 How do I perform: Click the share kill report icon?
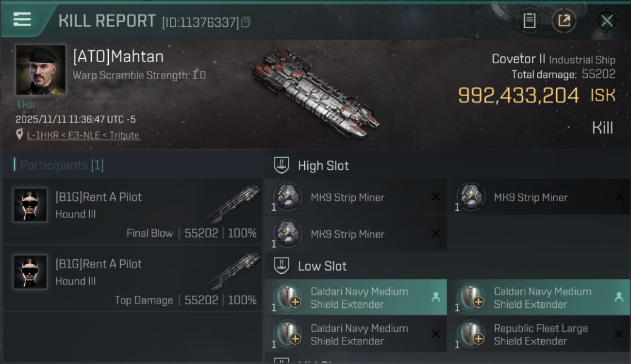tap(564, 20)
